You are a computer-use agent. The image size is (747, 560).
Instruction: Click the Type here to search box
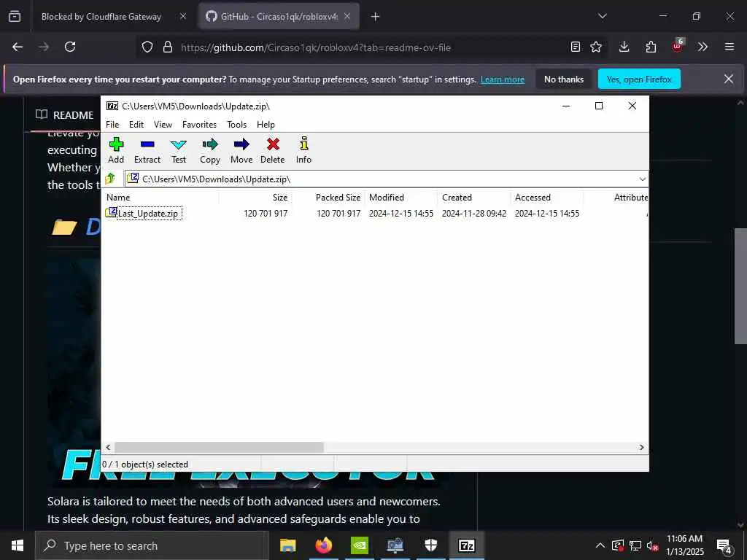pyautogui.click(x=152, y=545)
